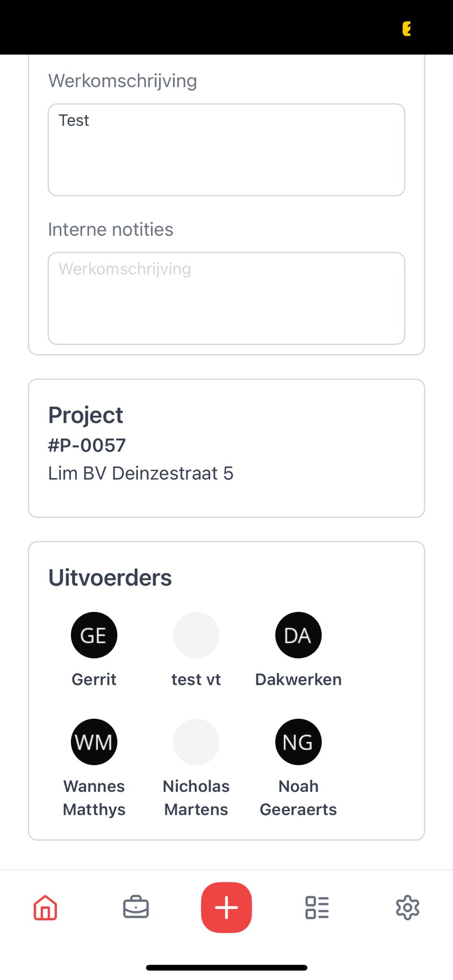Tap the Gerrit name label

click(x=94, y=679)
